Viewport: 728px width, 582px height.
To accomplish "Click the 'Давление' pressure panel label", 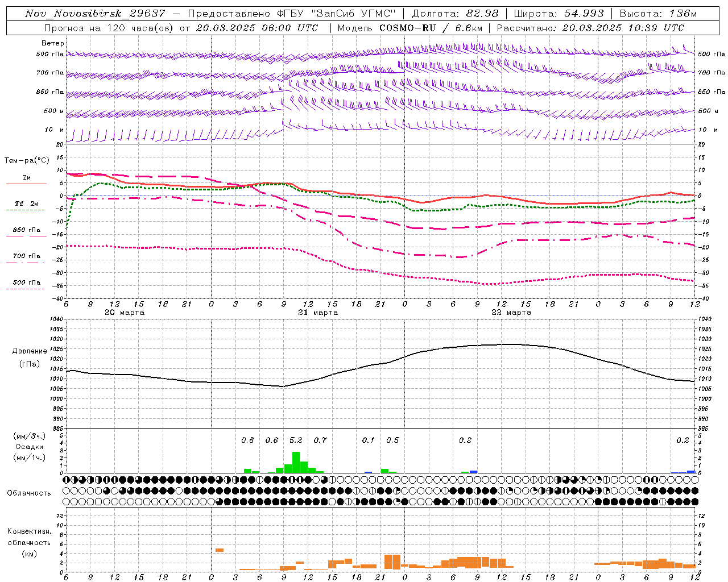I will point(30,351).
